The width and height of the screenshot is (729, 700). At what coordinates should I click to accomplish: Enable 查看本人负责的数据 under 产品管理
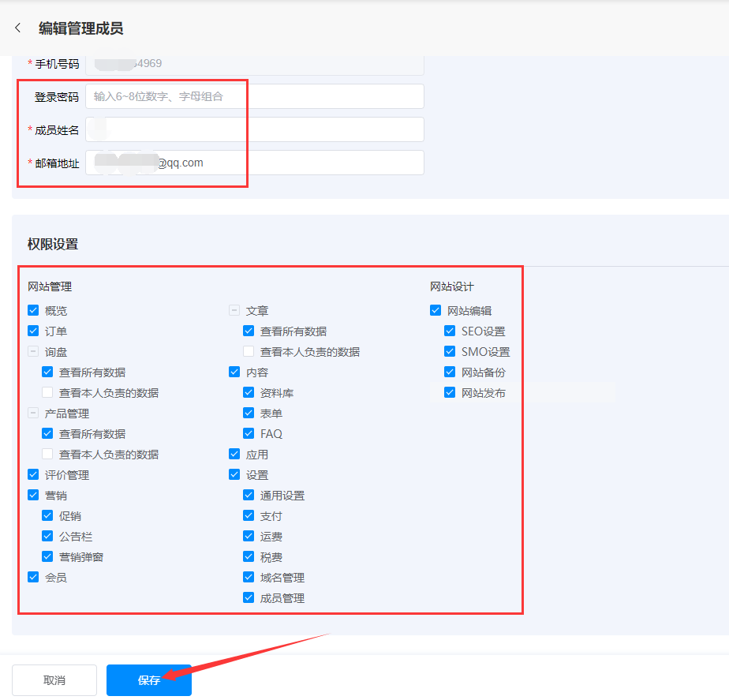[x=47, y=455]
